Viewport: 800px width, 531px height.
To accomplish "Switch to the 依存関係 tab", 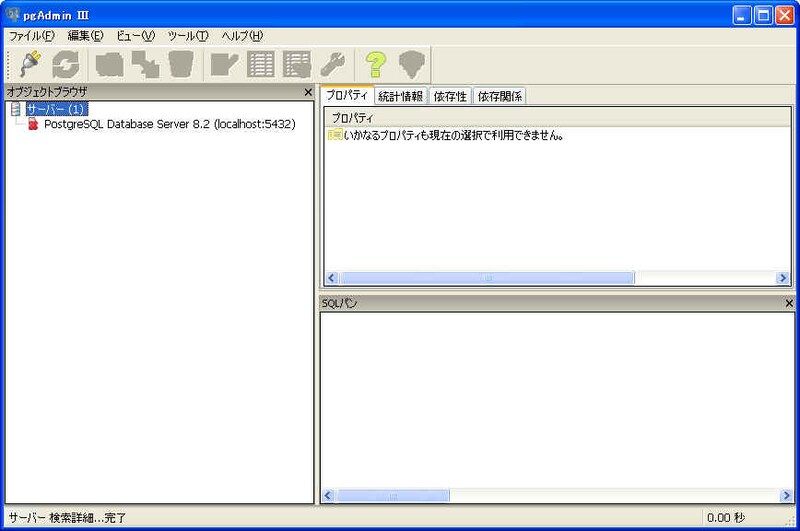I will point(499,96).
